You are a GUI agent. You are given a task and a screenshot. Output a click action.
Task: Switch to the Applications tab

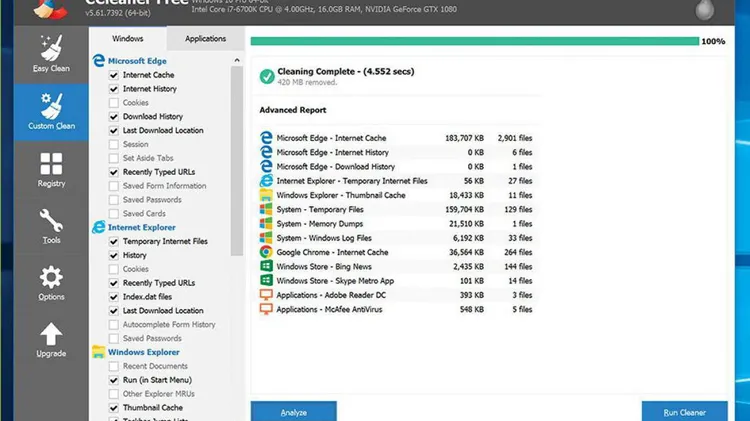click(206, 38)
